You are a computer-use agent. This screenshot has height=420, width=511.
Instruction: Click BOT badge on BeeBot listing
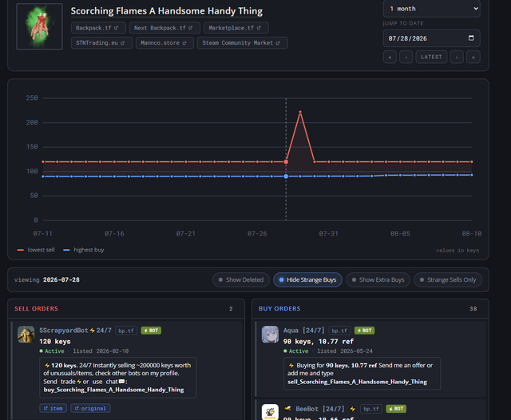396,409
